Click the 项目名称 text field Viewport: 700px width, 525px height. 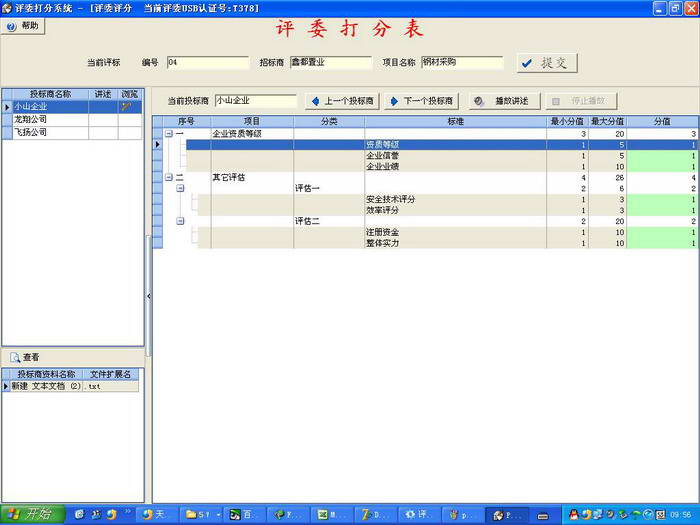[x=461, y=63]
